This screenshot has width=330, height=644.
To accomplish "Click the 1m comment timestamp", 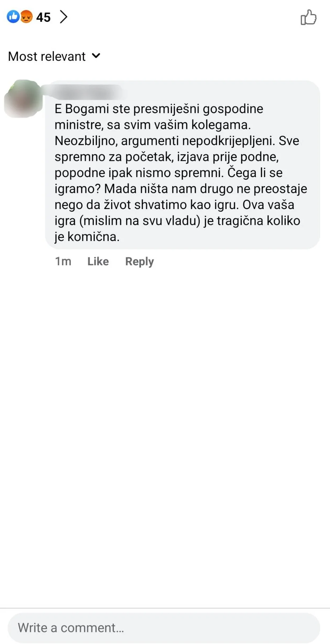I will [63, 261].
